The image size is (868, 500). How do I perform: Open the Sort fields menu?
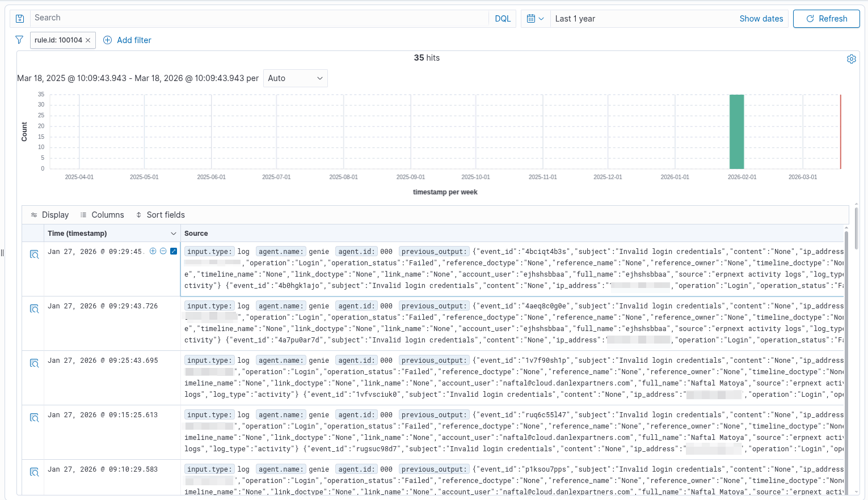click(161, 215)
